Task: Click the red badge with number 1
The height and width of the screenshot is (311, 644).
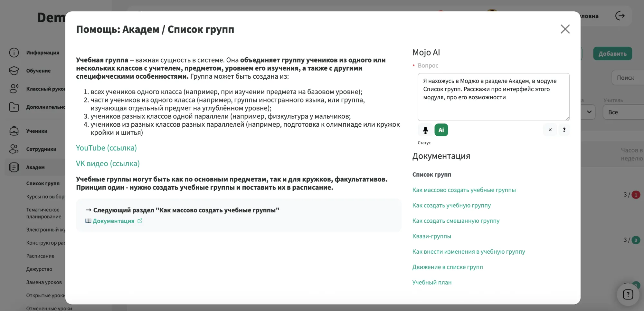Action: tap(636, 195)
